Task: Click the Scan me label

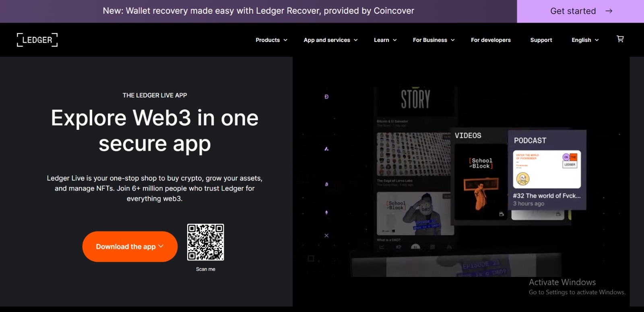Action: pos(206,269)
